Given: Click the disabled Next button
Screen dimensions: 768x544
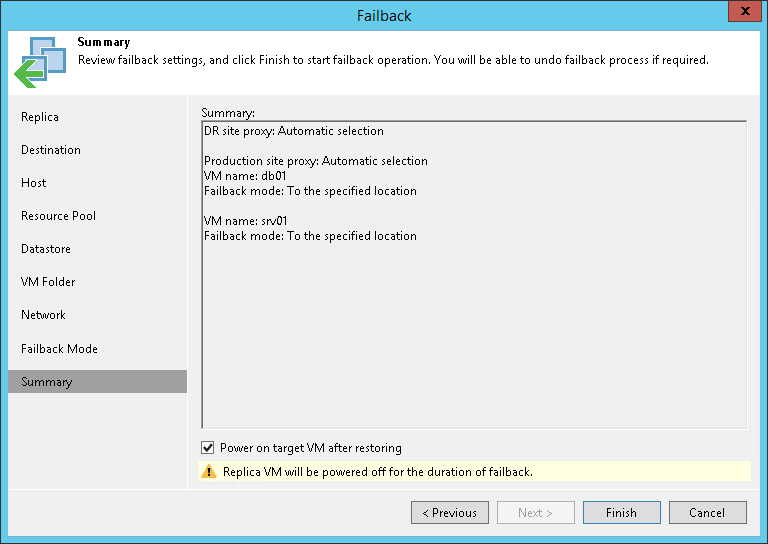Looking at the screenshot, I should 535,513.
